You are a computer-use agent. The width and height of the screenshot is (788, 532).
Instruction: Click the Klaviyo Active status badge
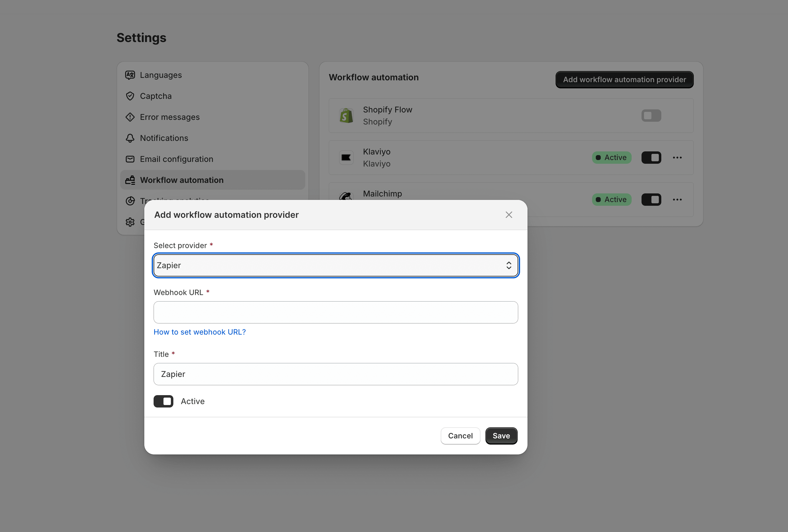(612, 158)
